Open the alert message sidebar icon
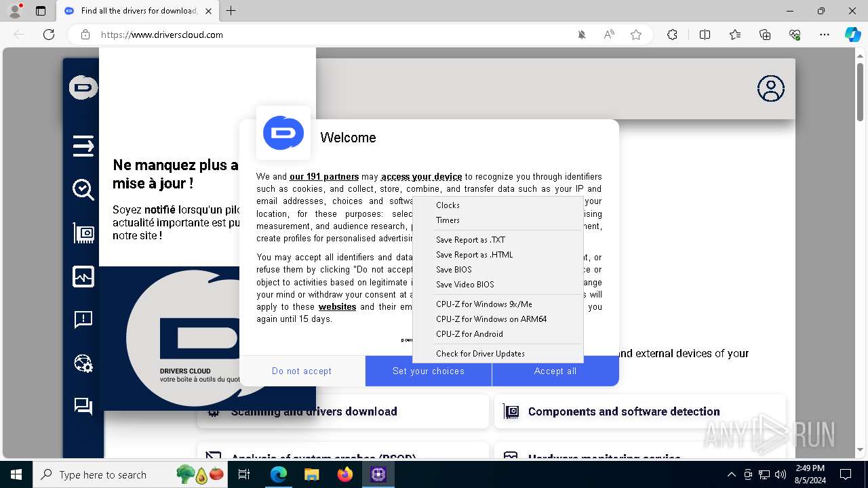Screen dimensions: 868x488 point(83,320)
